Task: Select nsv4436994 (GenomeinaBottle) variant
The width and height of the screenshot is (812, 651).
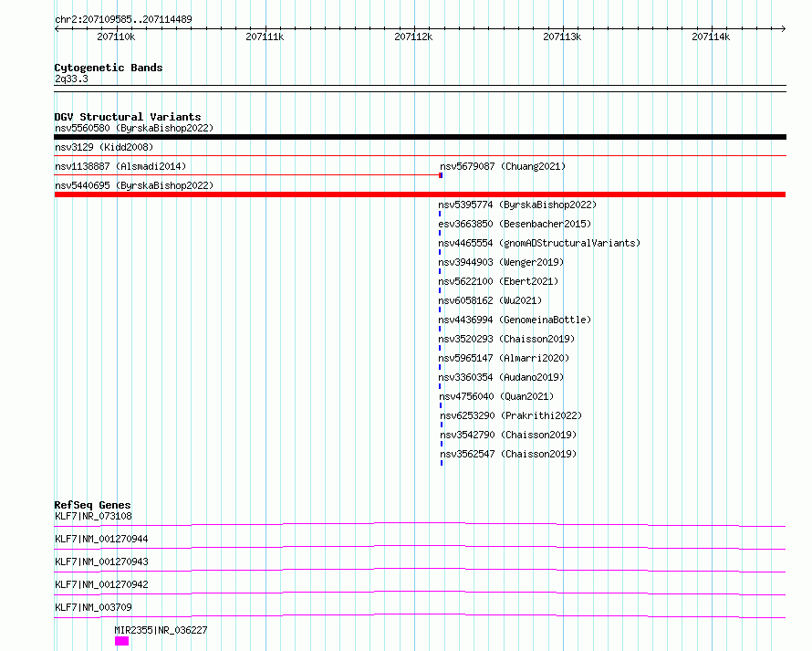Action: point(515,320)
